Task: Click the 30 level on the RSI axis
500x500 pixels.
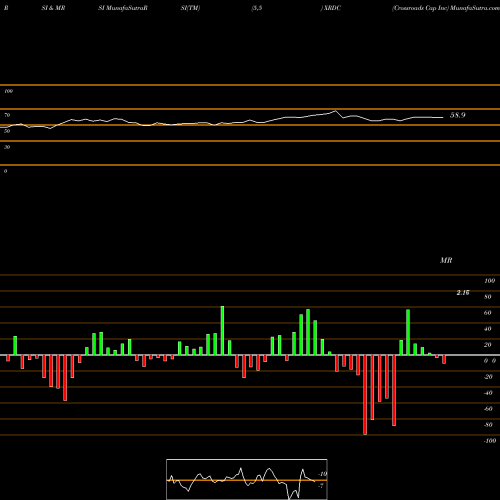Action: coord(7,147)
